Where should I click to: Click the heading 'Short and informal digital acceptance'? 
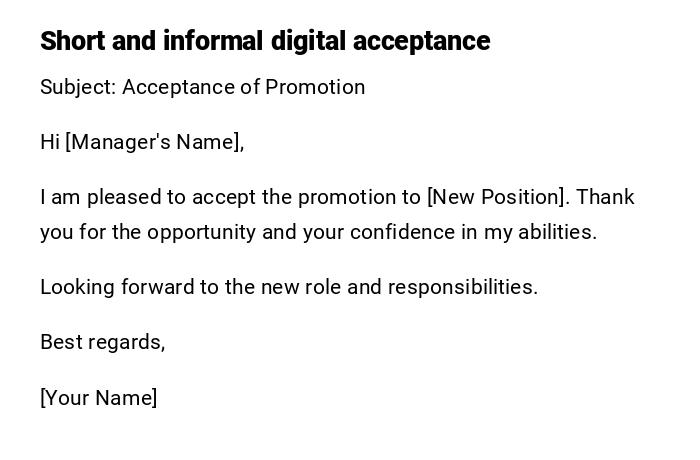pyautogui.click(x=265, y=41)
